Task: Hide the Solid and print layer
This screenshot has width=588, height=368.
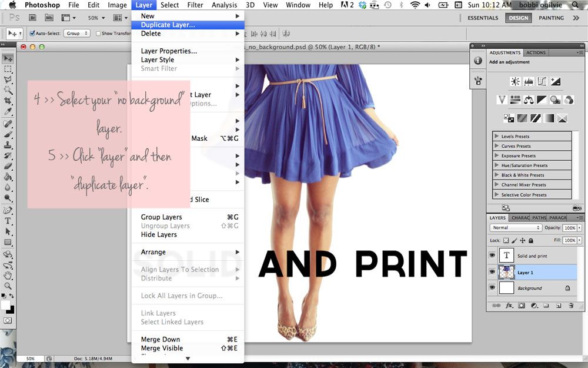Action: (x=492, y=256)
